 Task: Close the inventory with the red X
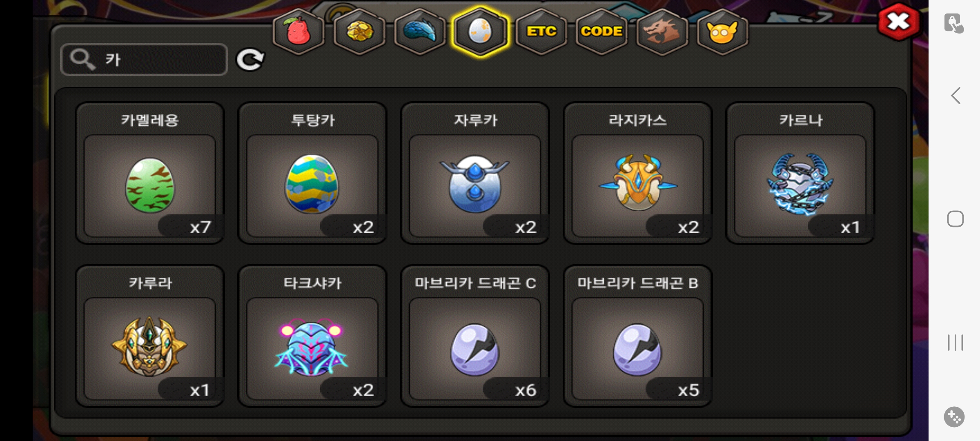898,22
